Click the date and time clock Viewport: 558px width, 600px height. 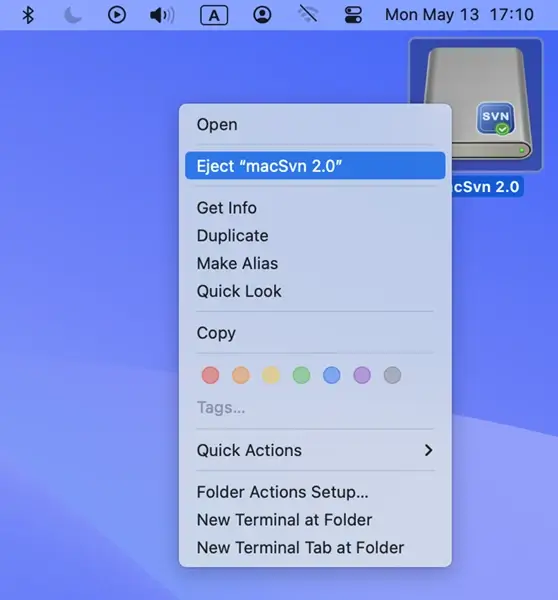459,15
